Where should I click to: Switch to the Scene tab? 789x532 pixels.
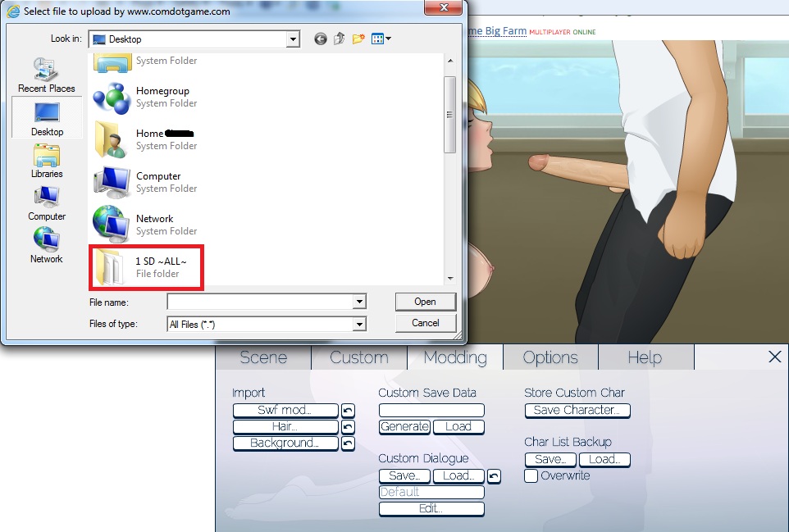click(x=263, y=357)
